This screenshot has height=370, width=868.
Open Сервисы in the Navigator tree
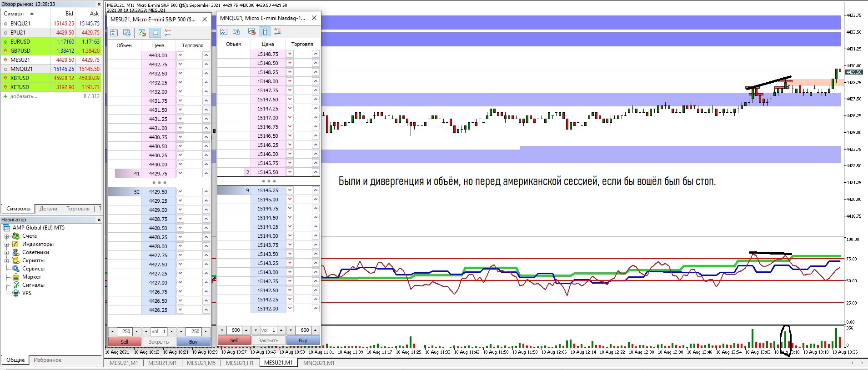click(33, 269)
